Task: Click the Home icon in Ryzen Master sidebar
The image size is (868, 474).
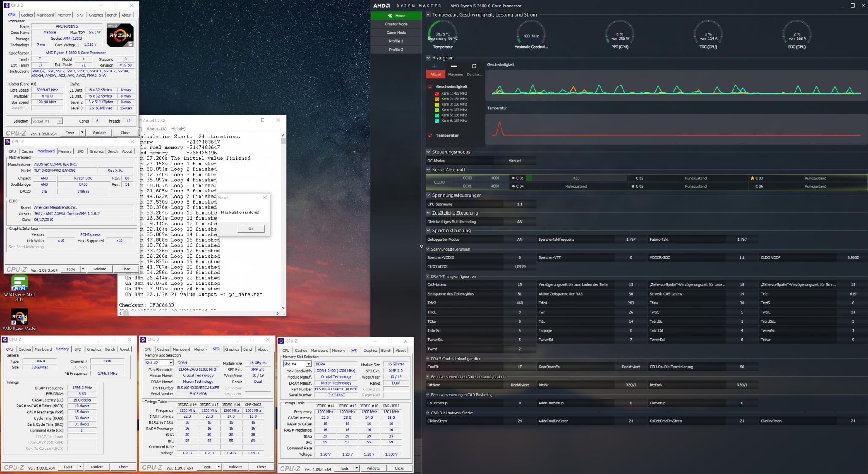Action: click(390, 16)
